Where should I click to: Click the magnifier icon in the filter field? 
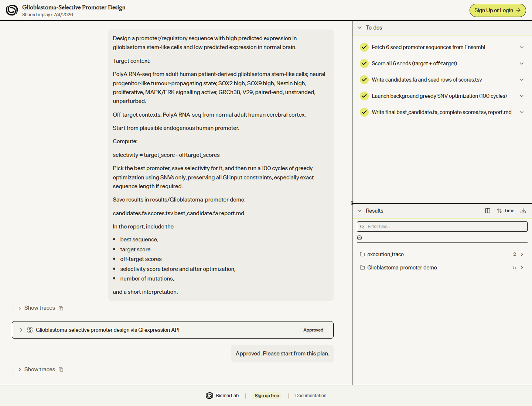pyautogui.click(x=362, y=227)
